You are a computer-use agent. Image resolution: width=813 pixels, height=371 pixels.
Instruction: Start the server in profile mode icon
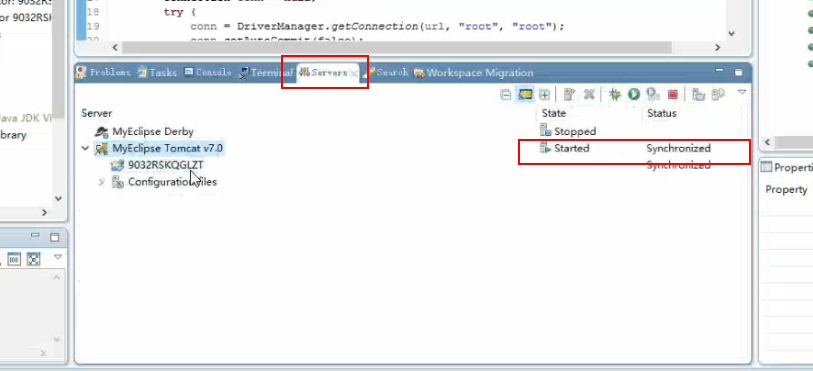pos(653,94)
